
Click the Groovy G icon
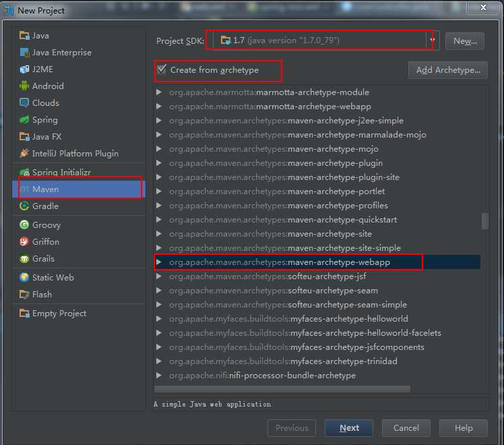[24, 225]
